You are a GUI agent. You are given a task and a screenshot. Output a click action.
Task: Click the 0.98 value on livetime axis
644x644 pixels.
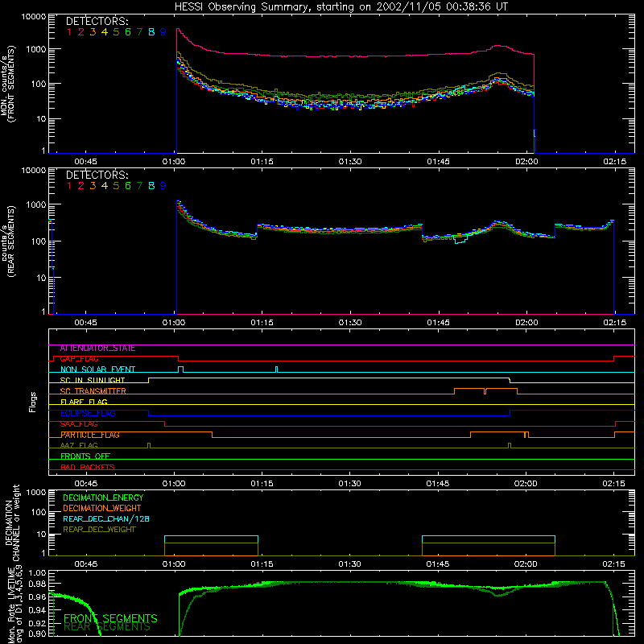tap(37, 584)
